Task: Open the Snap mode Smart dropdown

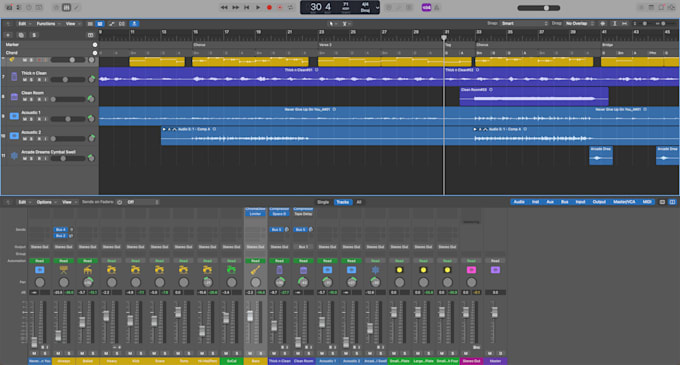Action: (524, 23)
